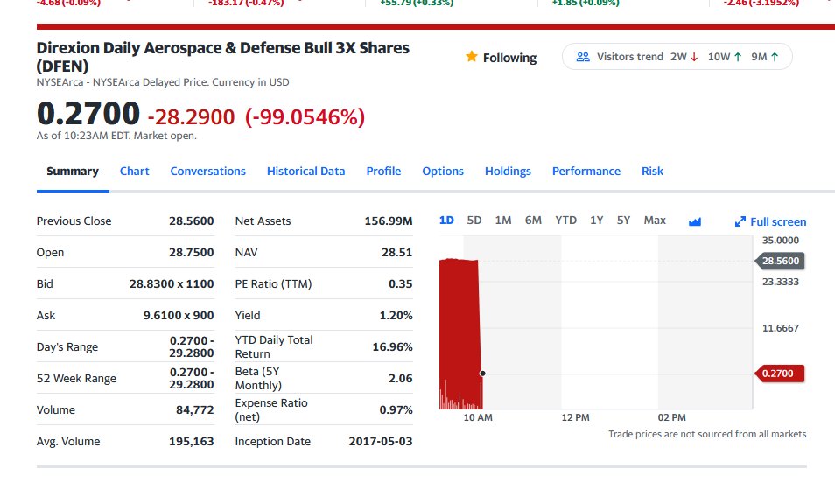Open the chart type area-chart icon
835x504 pixels.
[x=694, y=221]
